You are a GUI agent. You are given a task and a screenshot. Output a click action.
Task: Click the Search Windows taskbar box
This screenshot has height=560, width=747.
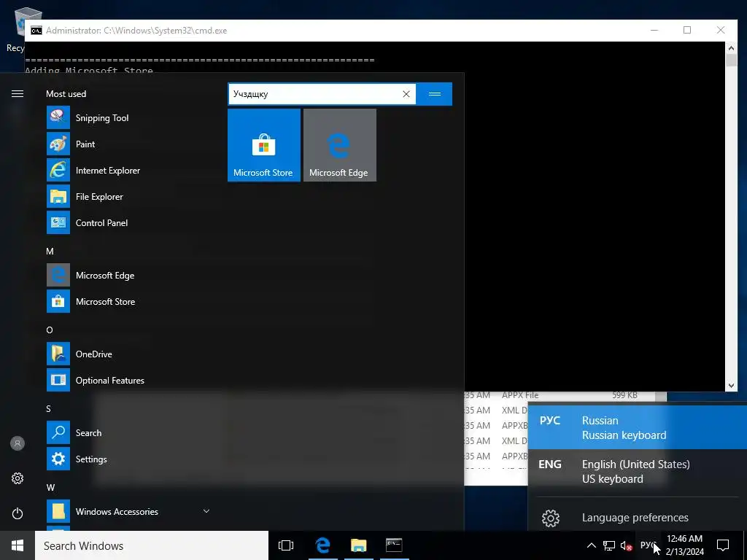click(152, 545)
